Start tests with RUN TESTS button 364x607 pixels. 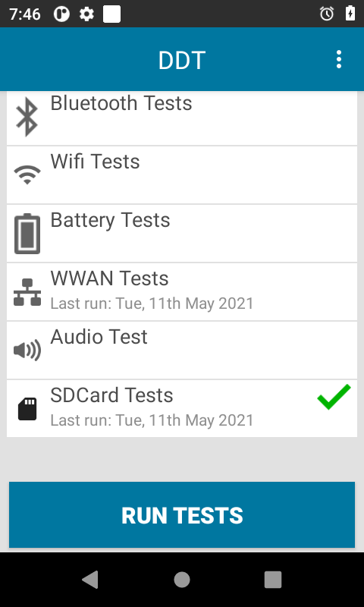[182, 515]
